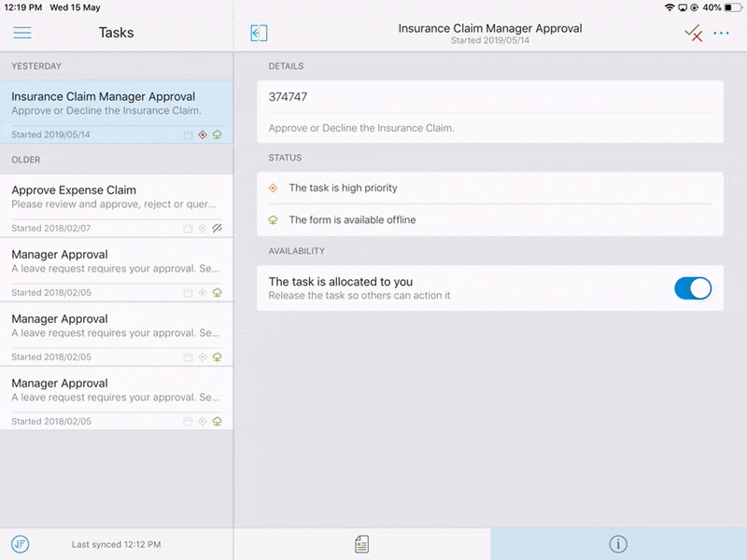Click 'Started 2019/05/14' under the title

coord(489,40)
